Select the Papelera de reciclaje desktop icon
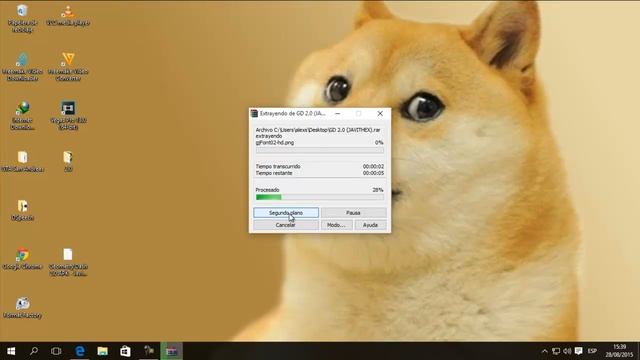The width and height of the screenshot is (640, 360). pyautogui.click(x=22, y=18)
